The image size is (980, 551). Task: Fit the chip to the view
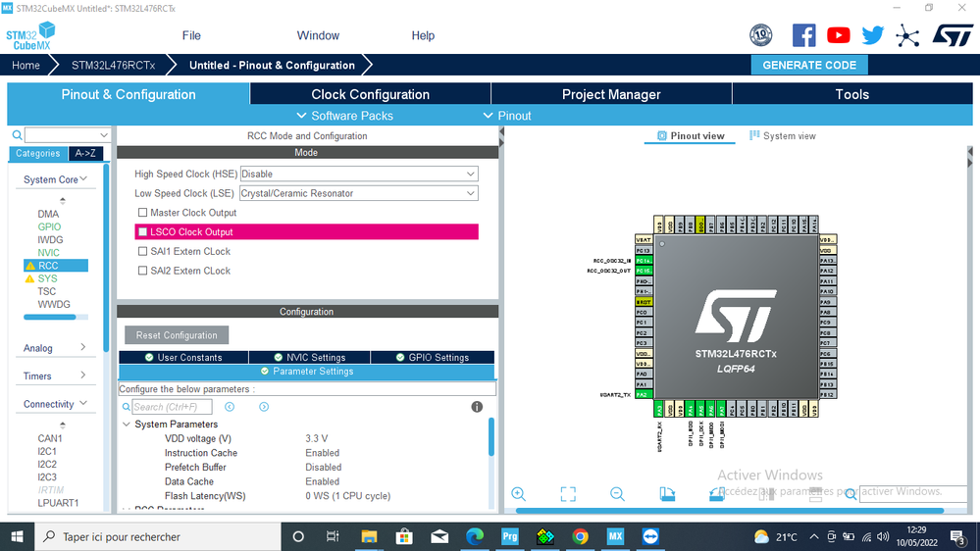(568, 494)
